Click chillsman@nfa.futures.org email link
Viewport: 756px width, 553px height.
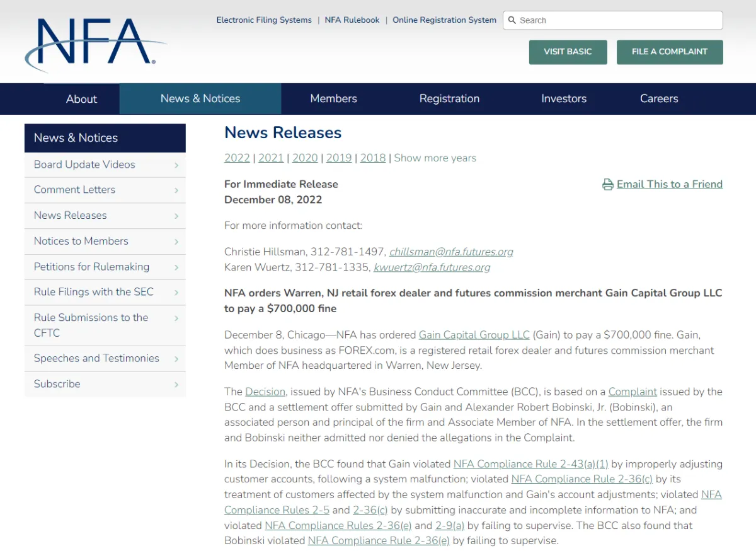pyautogui.click(x=451, y=252)
